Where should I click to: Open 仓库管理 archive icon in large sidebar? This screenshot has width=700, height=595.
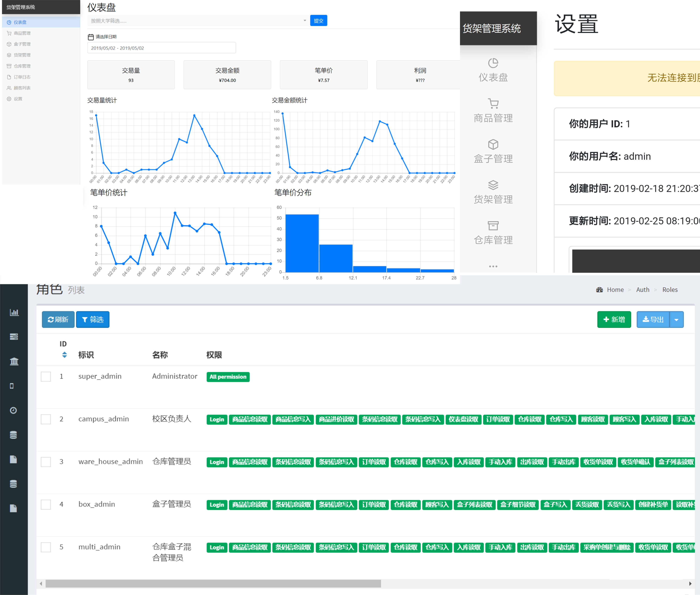[x=493, y=226]
